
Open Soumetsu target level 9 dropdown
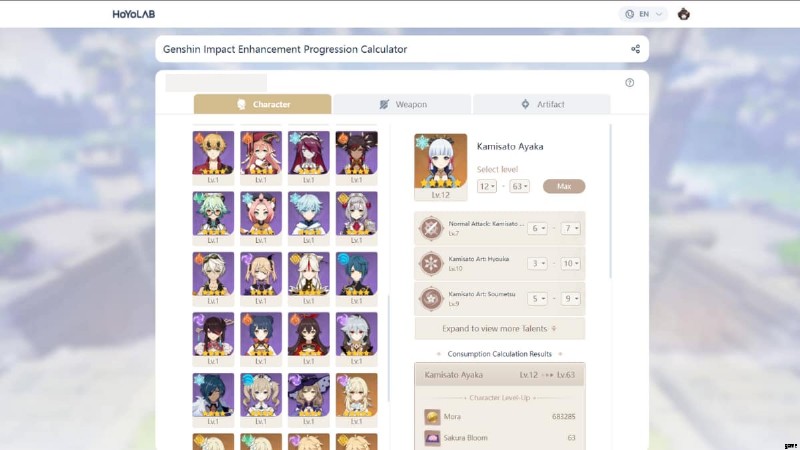(x=570, y=298)
